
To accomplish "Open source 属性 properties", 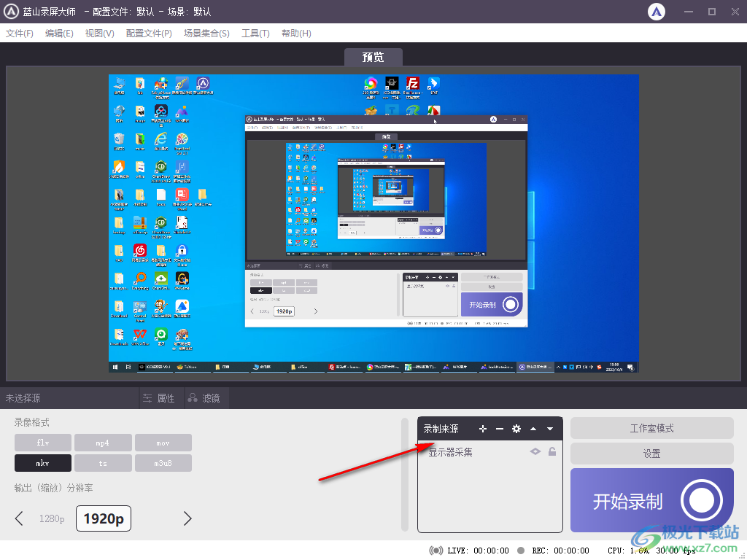I will tap(159, 398).
